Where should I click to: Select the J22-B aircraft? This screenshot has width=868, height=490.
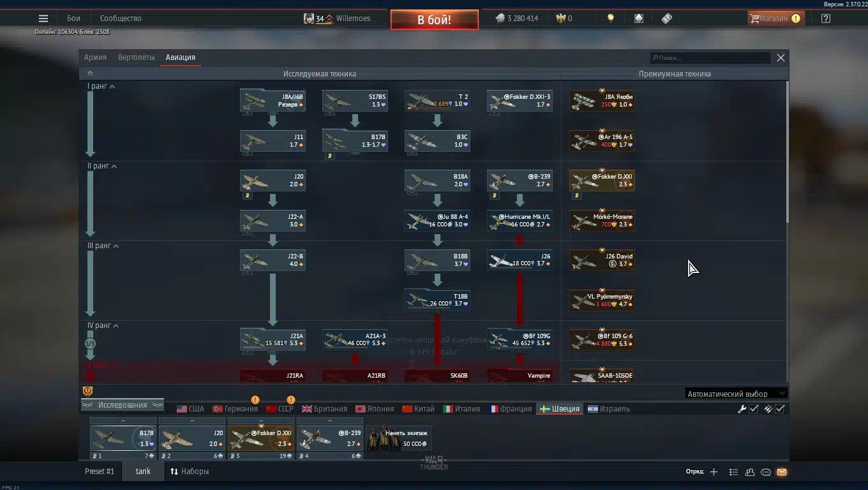pos(273,260)
